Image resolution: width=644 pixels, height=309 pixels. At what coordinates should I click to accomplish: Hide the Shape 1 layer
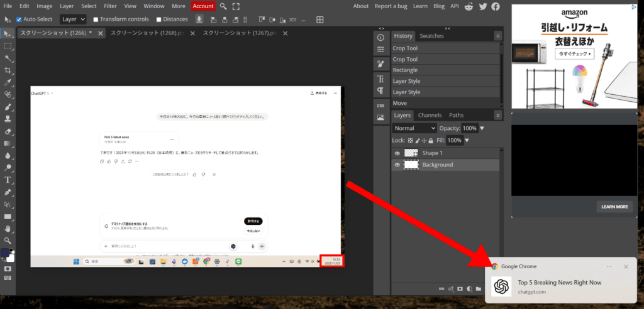(397, 153)
